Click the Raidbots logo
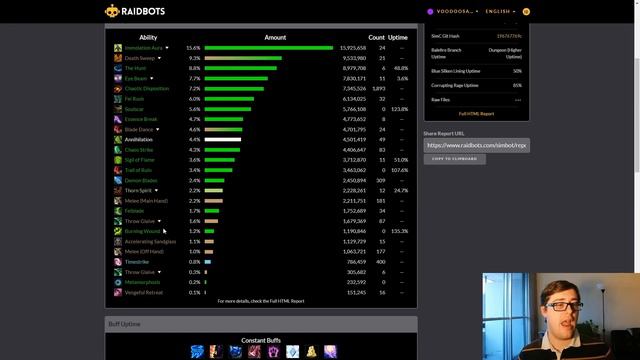 [135, 11]
